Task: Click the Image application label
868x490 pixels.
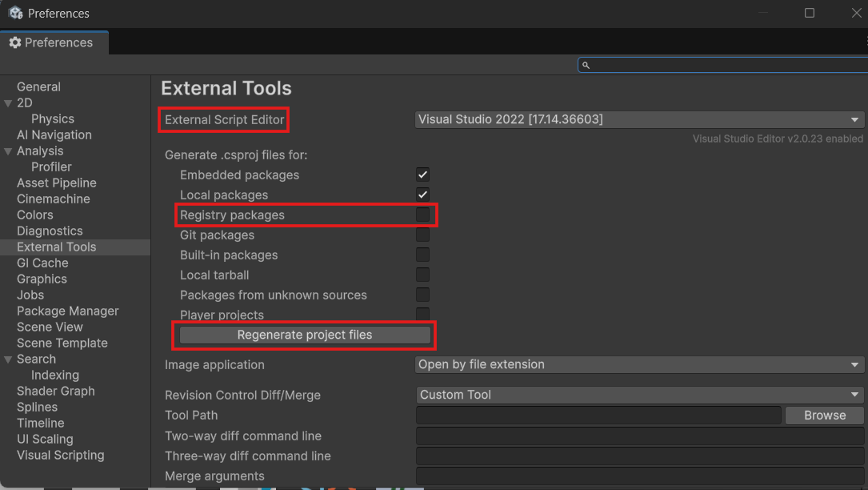Action: tap(214, 365)
